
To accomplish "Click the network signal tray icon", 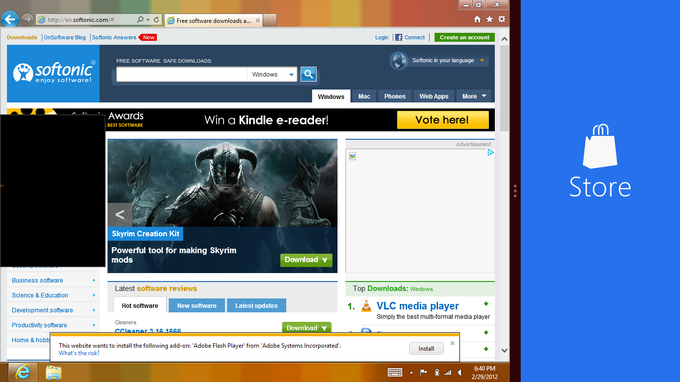I will (448, 372).
